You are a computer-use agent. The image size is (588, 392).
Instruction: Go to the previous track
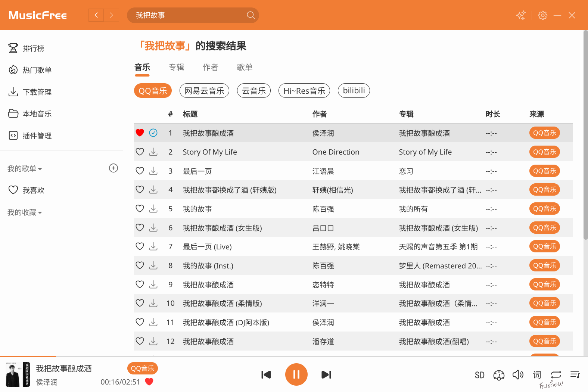pos(266,374)
